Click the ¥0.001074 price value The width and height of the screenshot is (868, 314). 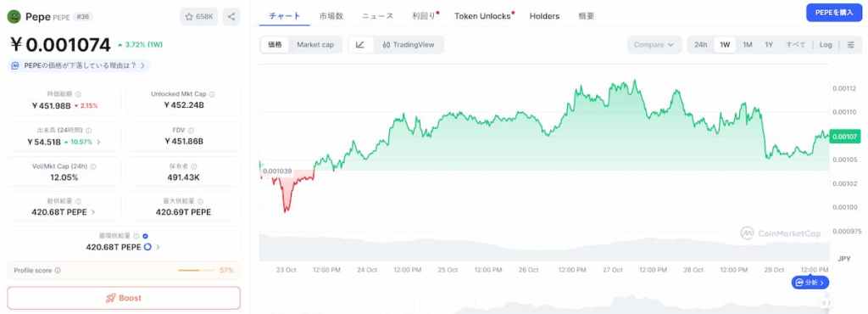coord(60,44)
